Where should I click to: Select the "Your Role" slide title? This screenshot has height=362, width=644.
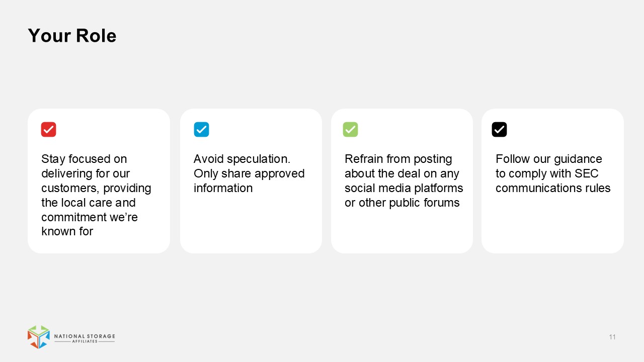tap(72, 36)
